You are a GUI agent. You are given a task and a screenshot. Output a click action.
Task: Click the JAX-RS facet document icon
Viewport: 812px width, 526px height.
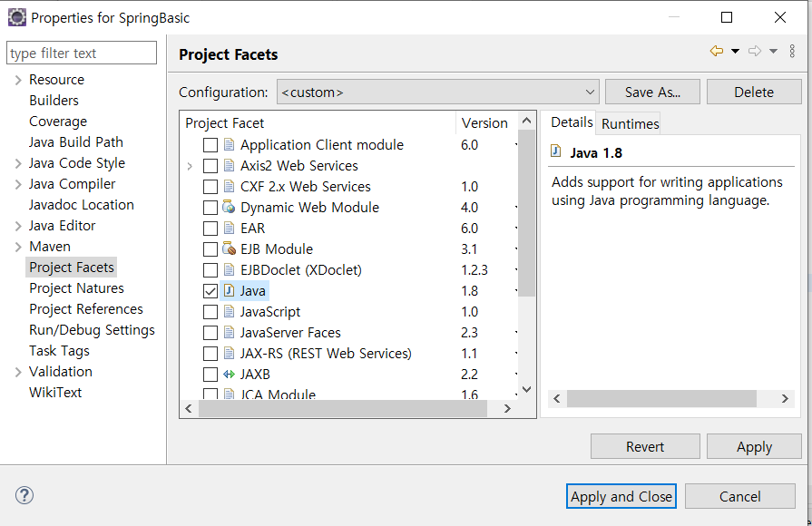click(229, 353)
